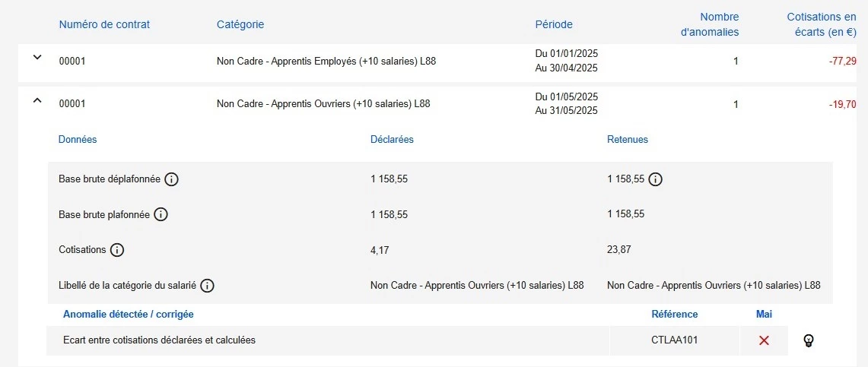Image resolution: width=868 pixels, height=367 pixels.
Task: Click the Catégorie column header
Action: click(240, 24)
